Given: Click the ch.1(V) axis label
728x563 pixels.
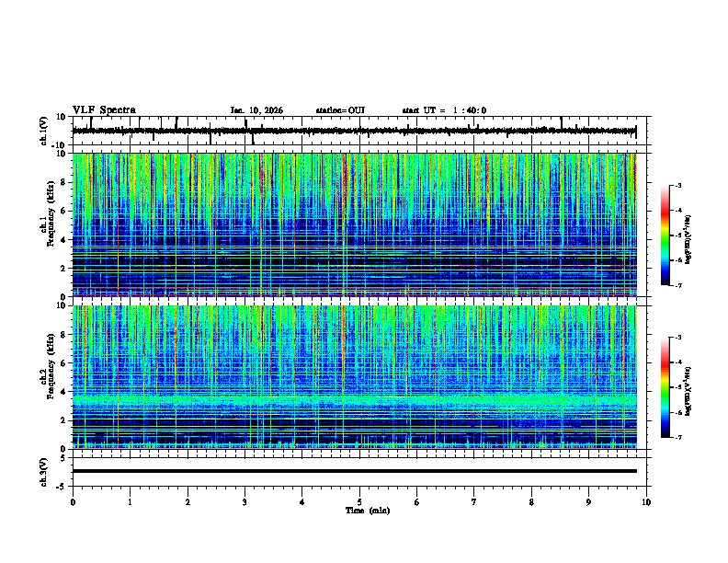Looking at the screenshot, I should (x=43, y=131).
